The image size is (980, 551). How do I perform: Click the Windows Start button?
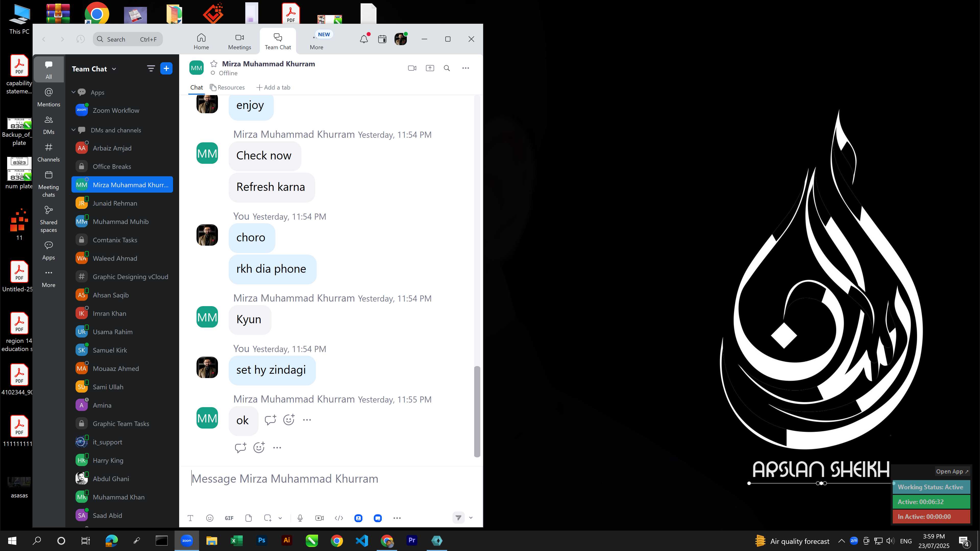point(12,540)
